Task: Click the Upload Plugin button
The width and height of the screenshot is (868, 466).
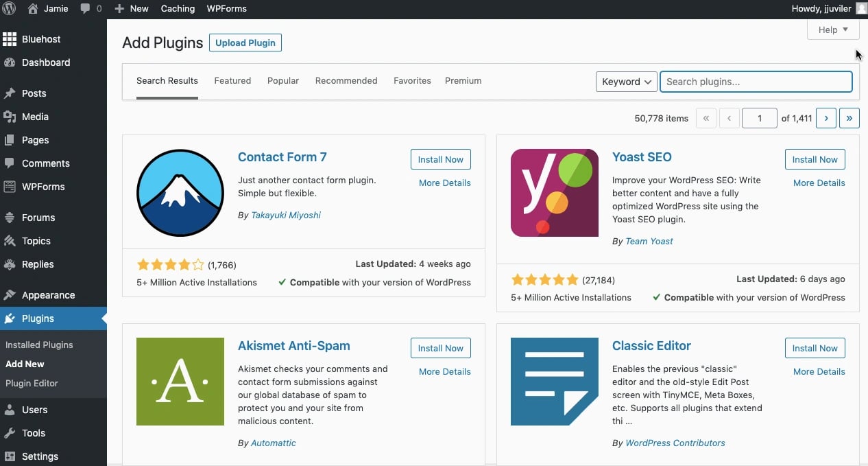Action: point(245,43)
